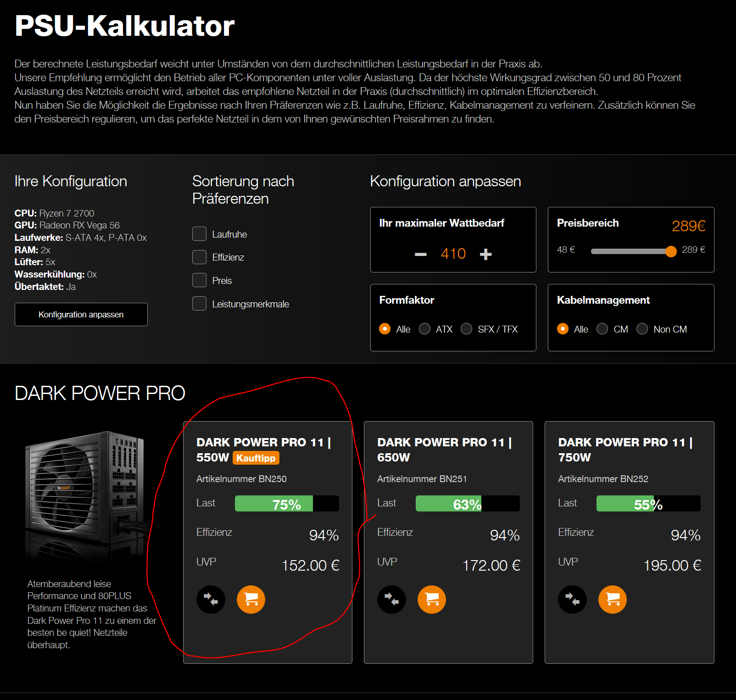The height and width of the screenshot is (700, 736).
Task: Select Formfaktor Alle radio button
Action: (x=385, y=329)
